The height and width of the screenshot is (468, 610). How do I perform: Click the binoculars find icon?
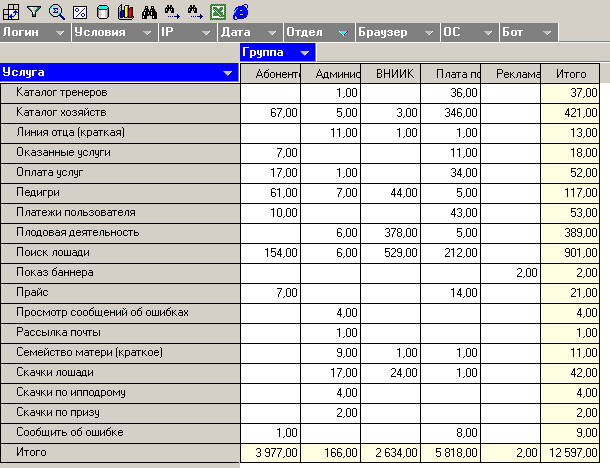coord(150,12)
